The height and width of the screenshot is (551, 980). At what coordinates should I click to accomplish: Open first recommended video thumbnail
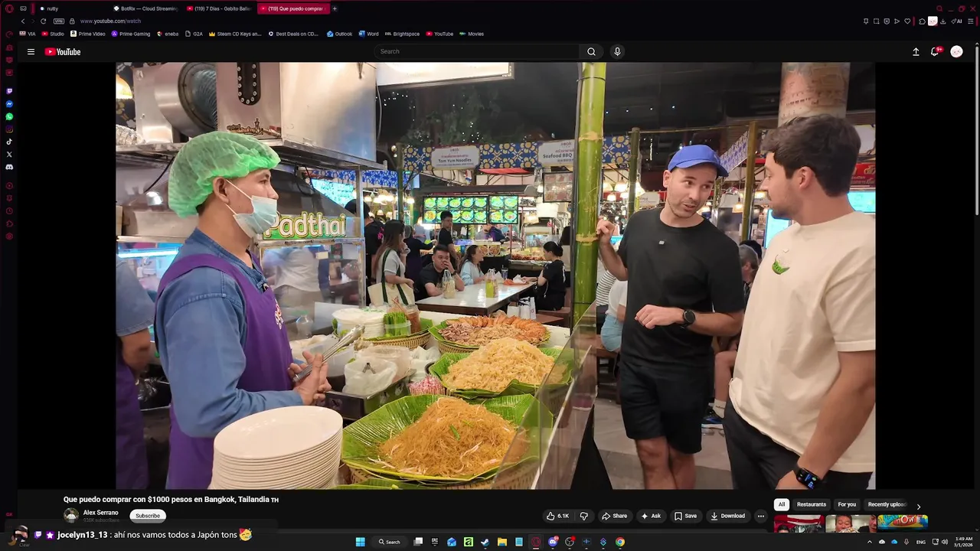[x=799, y=523]
